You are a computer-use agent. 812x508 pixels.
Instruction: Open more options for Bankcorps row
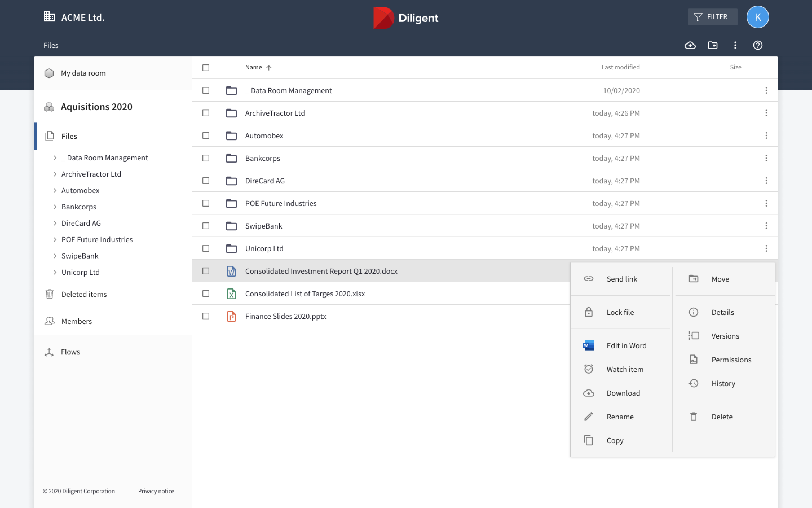tap(766, 158)
